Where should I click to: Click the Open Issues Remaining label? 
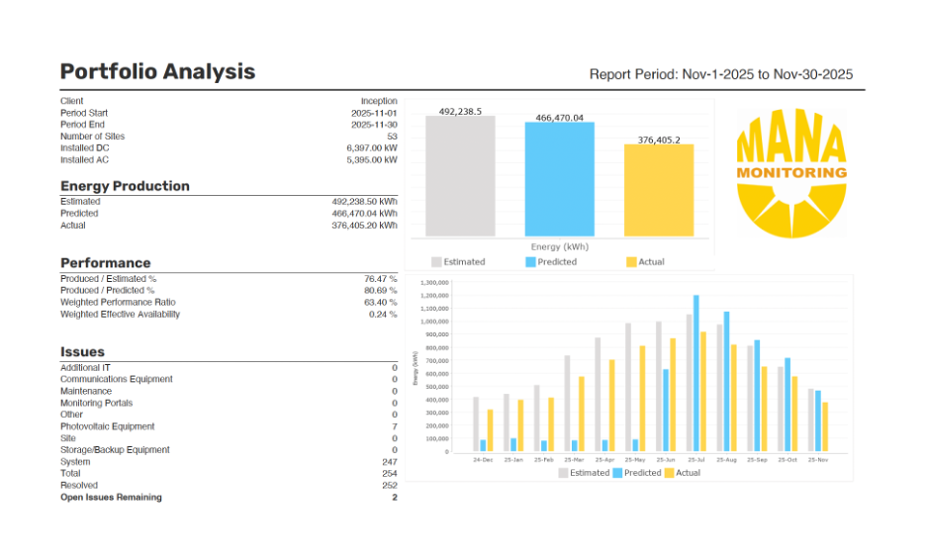[111, 498]
